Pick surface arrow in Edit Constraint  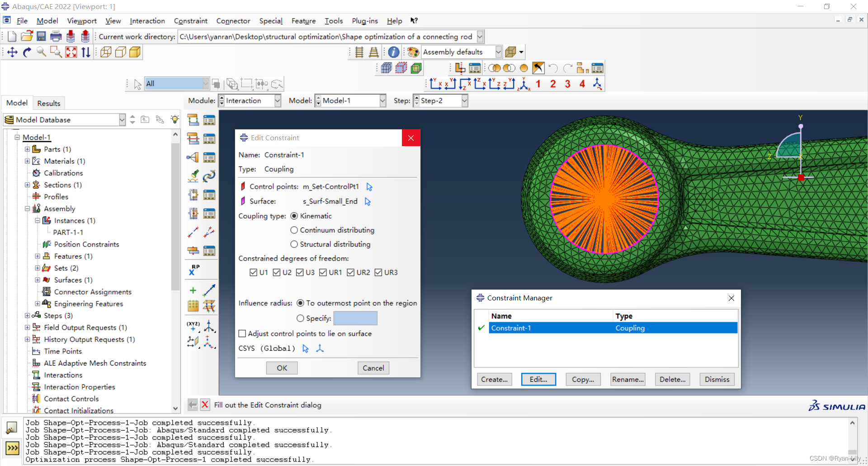pos(368,202)
